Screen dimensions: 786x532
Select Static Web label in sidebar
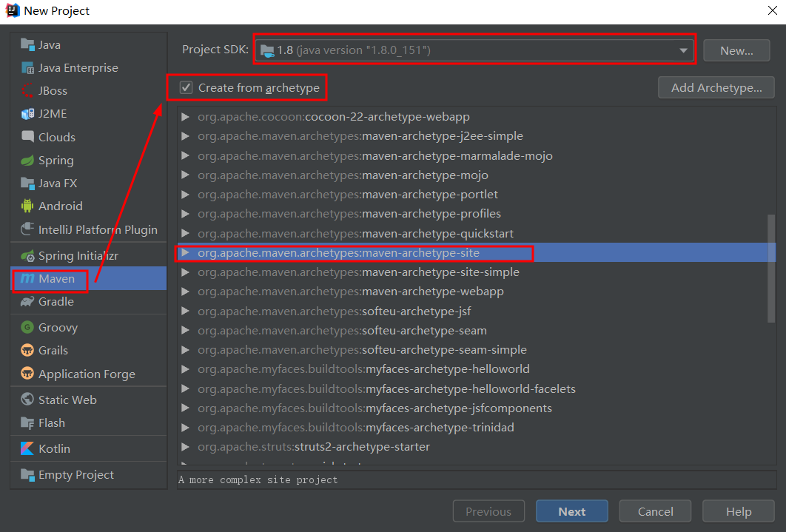tap(67, 400)
